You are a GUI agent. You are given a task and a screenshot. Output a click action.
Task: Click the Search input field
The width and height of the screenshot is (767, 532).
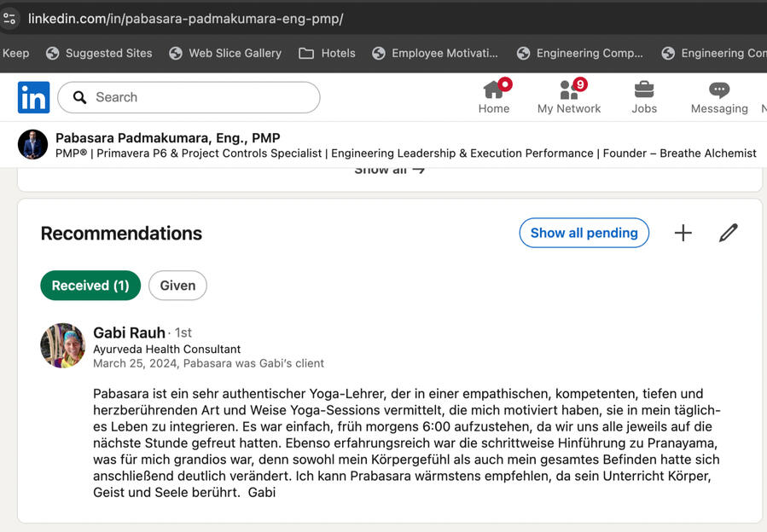pos(196,97)
